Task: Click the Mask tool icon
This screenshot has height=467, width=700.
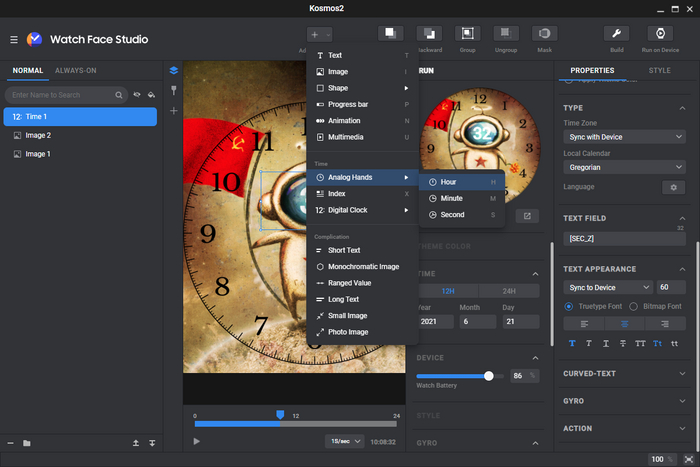Action: pyautogui.click(x=545, y=34)
